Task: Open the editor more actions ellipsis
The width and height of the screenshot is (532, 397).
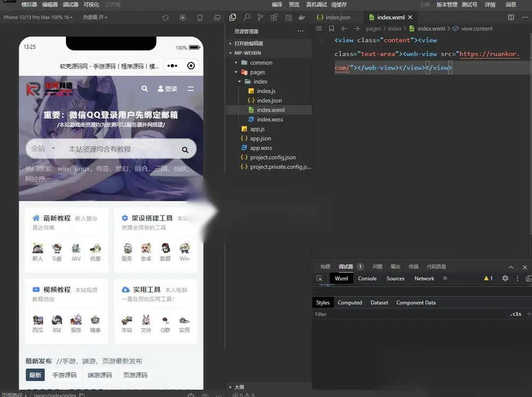Action: pyautogui.click(x=525, y=17)
